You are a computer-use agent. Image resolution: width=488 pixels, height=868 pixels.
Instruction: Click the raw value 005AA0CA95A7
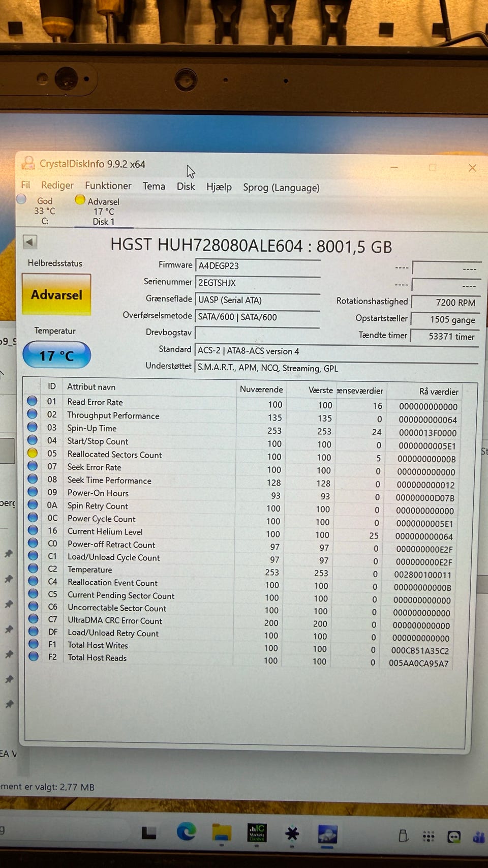[x=419, y=663]
